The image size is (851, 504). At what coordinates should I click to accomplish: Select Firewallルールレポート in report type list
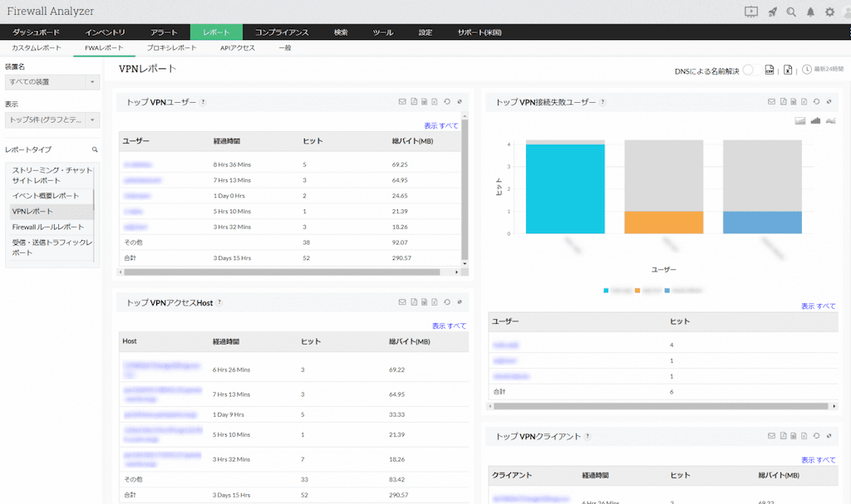click(48, 227)
